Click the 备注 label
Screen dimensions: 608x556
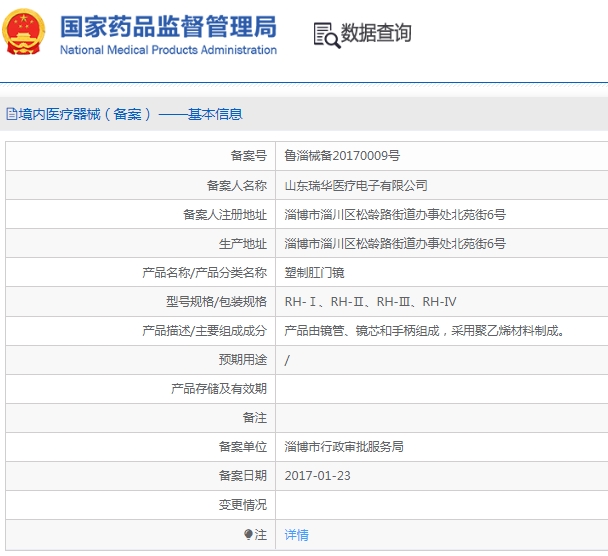(x=255, y=418)
